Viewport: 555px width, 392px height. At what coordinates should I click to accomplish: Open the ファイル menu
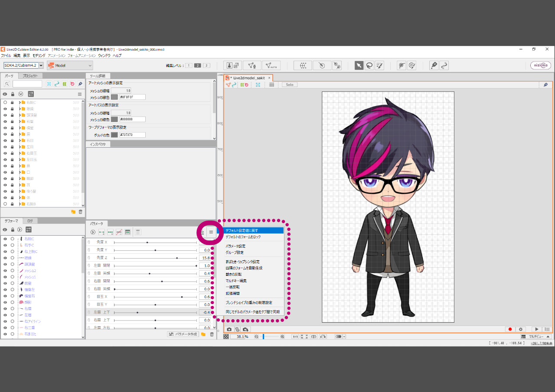click(x=6, y=55)
